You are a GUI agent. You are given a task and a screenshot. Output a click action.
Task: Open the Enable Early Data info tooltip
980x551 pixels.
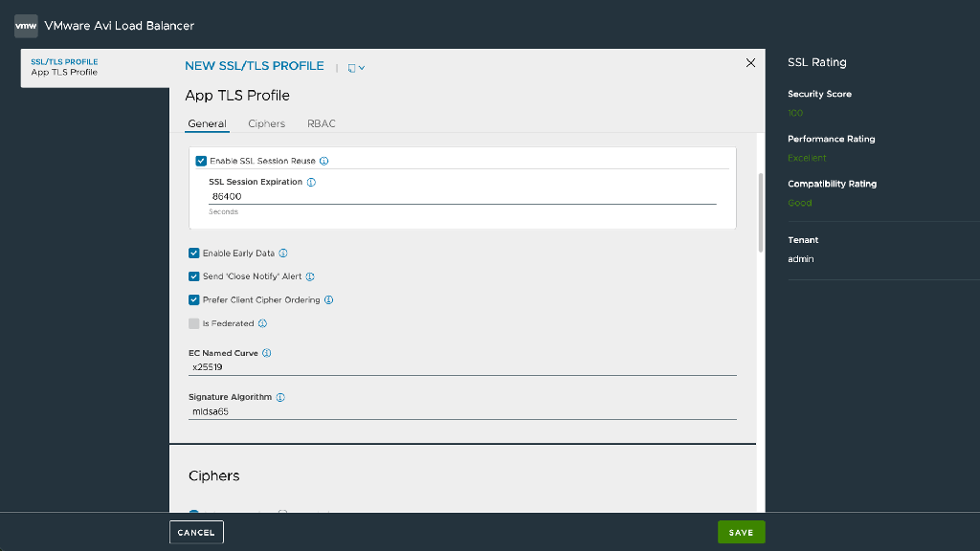[x=283, y=253]
